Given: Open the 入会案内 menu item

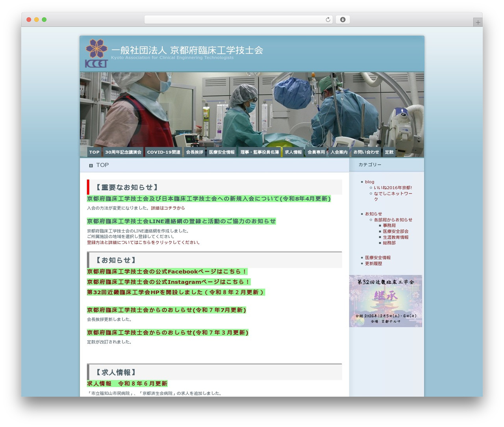Looking at the screenshot, I should click(x=339, y=152).
